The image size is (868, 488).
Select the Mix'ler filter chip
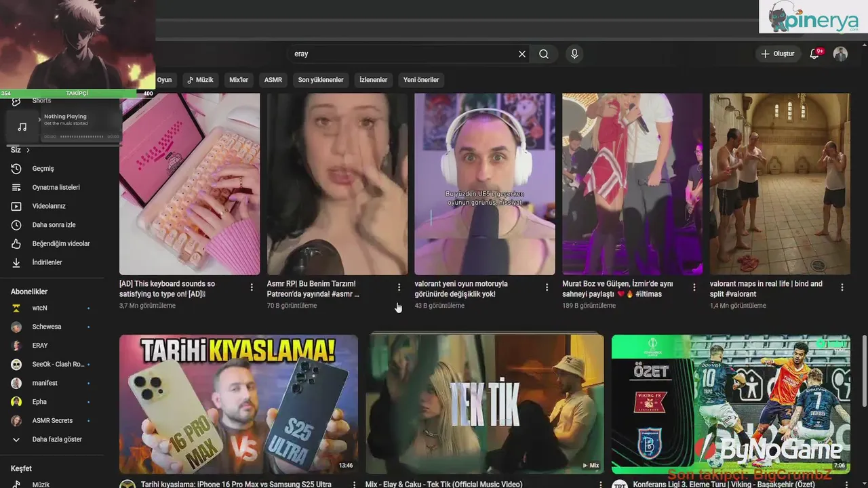[x=239, y=80]
